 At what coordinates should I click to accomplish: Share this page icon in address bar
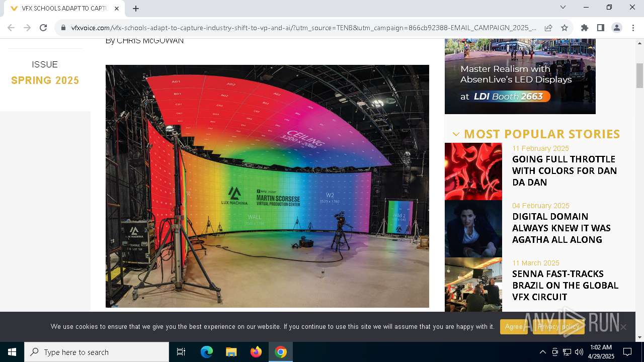point(548,28)
